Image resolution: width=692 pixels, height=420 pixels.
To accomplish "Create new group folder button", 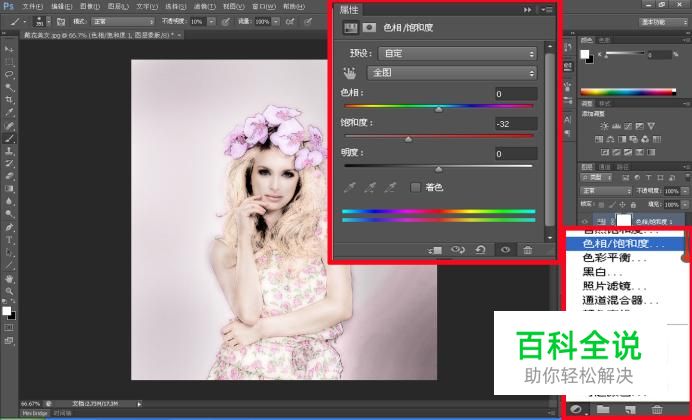I will pos(603,410).
